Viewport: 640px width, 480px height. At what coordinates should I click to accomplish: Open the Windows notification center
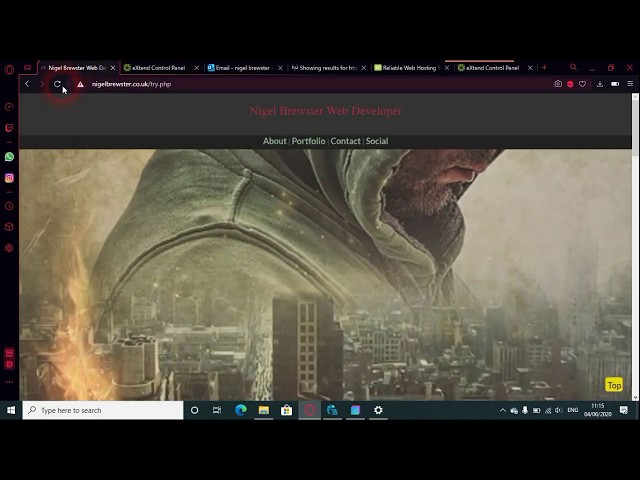coord(623,410)
